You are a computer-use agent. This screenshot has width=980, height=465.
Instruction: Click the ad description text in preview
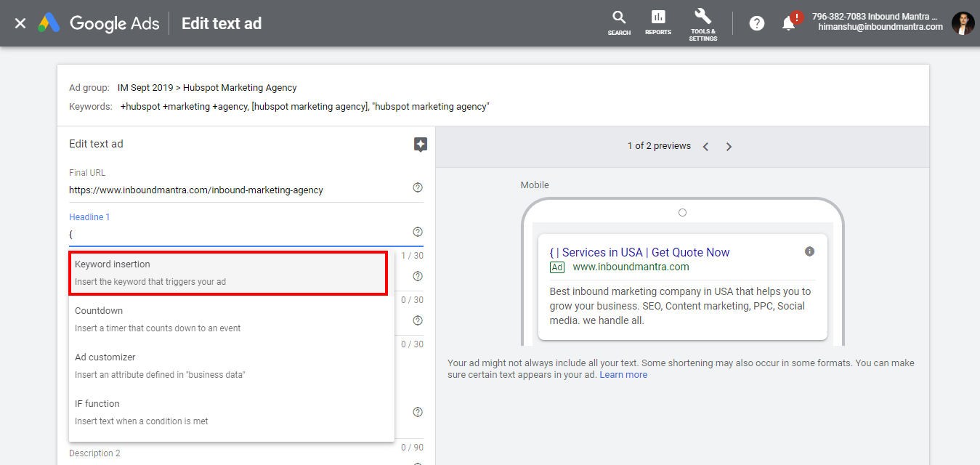pyautogui.click(x=680, y=306)
